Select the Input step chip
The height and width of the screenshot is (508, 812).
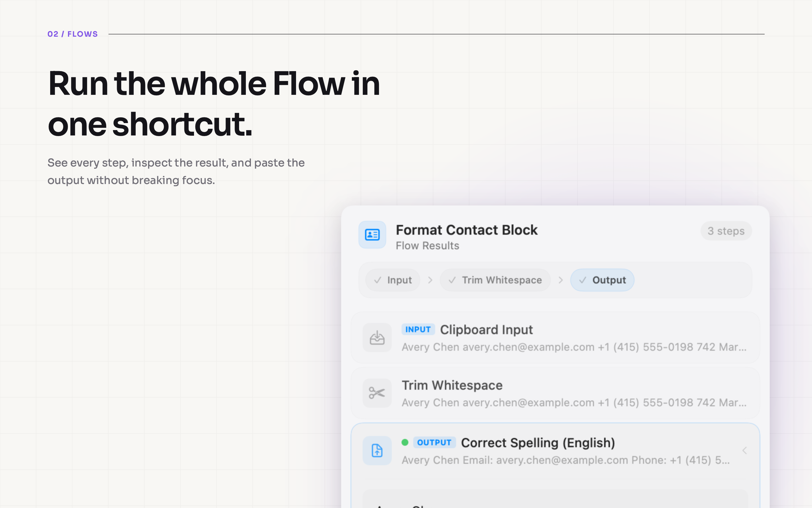(392, 280)
